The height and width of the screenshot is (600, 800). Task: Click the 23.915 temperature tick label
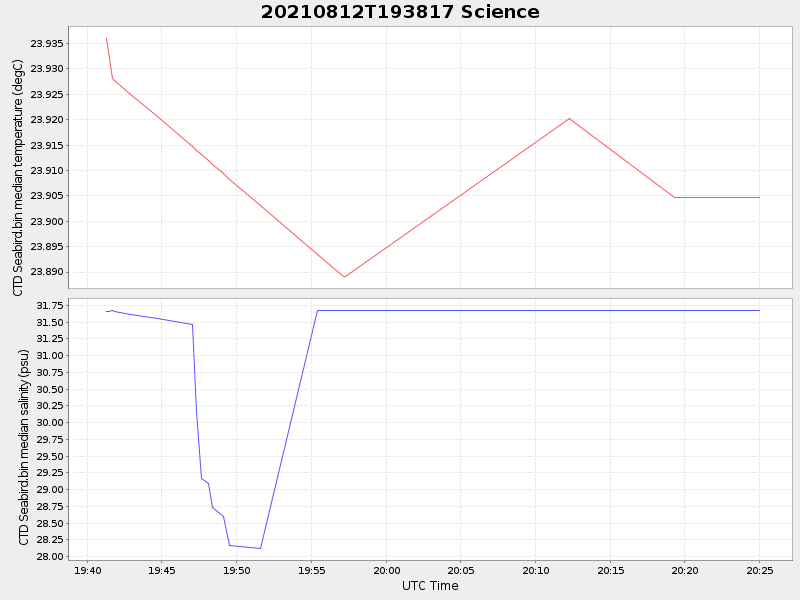[47, 145]
